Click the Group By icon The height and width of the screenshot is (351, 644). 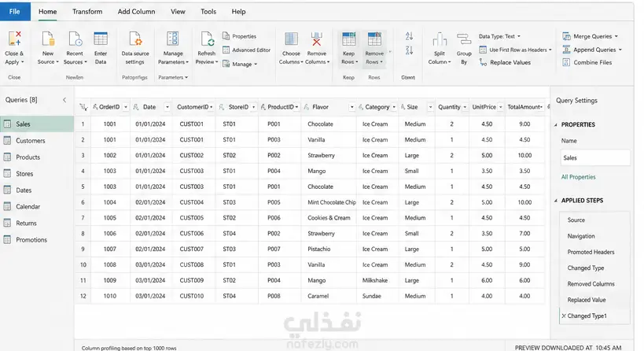point(464,39)
